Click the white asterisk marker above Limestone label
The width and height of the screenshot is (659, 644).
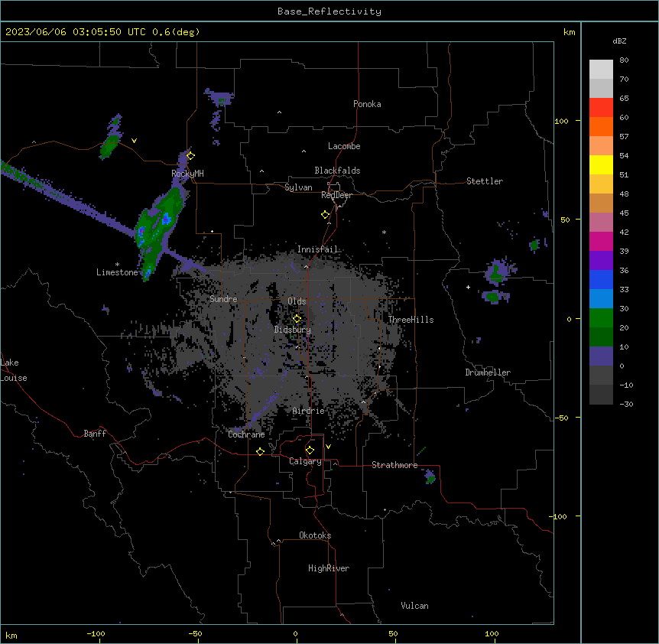coord(117,265)
